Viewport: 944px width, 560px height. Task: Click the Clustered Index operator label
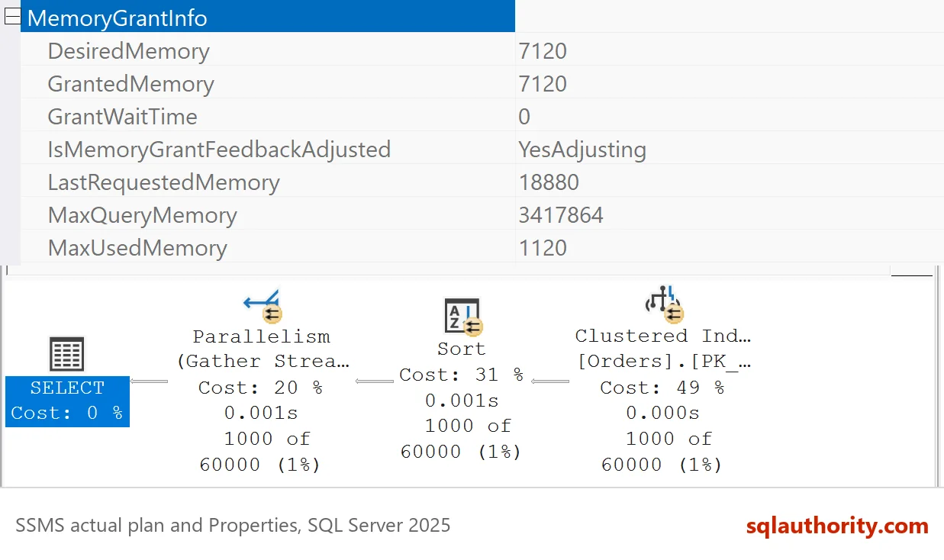[663, 336]
